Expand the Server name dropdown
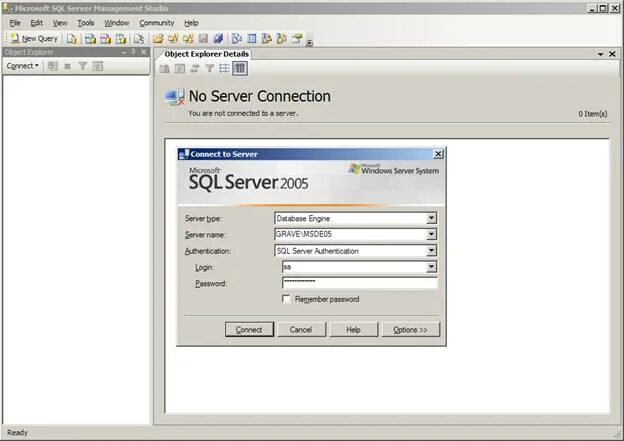The width and height of the screenshot is (624, 441). click(431, 234)
